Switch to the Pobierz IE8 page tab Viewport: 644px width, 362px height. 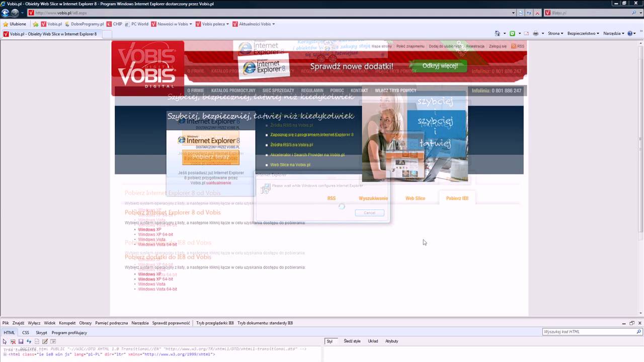(x=457, y=199)
